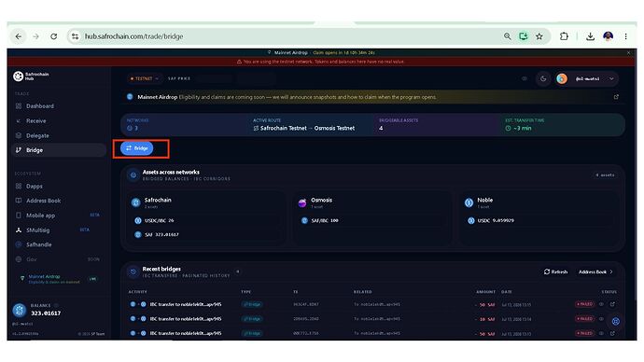Viewport: 644px width, 362px height.
Task: Click the USDC 9.059929 asset in Noble
Action: tap(539, 220)
